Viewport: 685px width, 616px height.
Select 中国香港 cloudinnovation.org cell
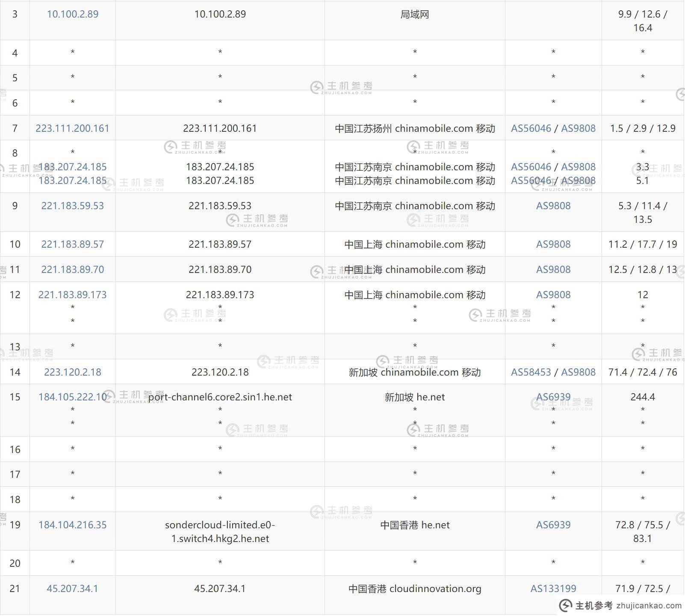[x=415, y=589]
